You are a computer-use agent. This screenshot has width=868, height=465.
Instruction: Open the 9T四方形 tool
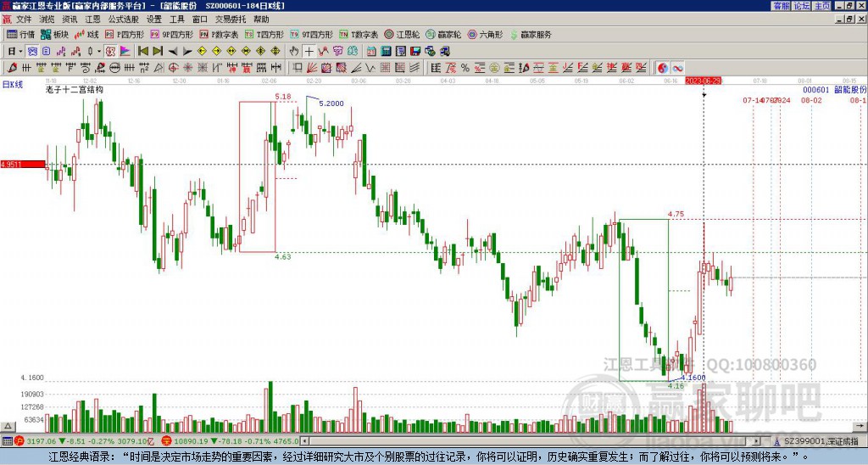tap(312, 34)
